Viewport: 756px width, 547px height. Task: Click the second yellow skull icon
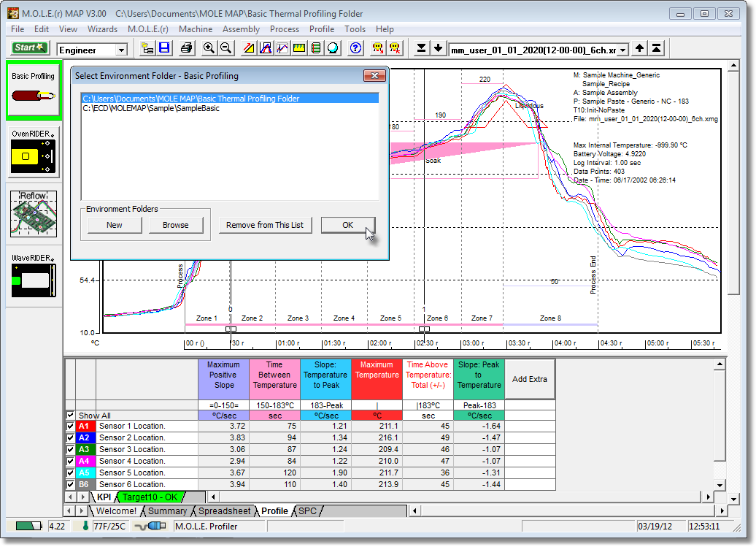point(395,48)
